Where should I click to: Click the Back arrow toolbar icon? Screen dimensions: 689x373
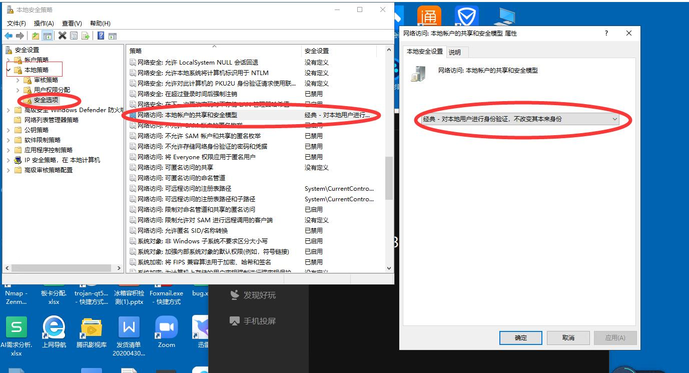[8, 36]
